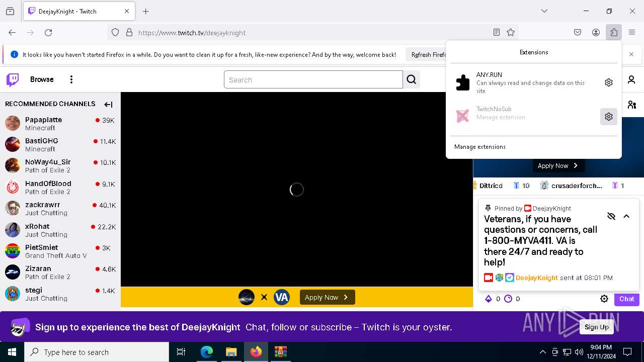This screenshot has height=362, width=644.
Task: Collapse the pinned message panel
Action: [626, 216]
